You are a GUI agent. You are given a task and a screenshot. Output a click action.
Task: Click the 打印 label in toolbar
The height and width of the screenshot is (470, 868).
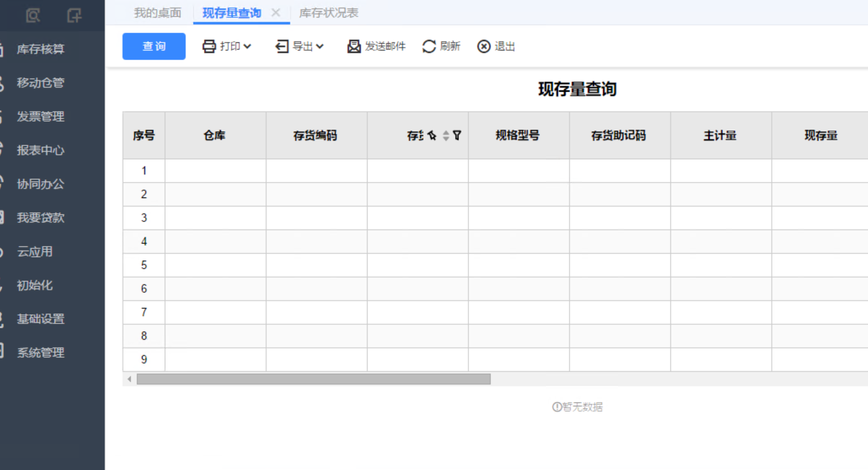click(230, 46)
